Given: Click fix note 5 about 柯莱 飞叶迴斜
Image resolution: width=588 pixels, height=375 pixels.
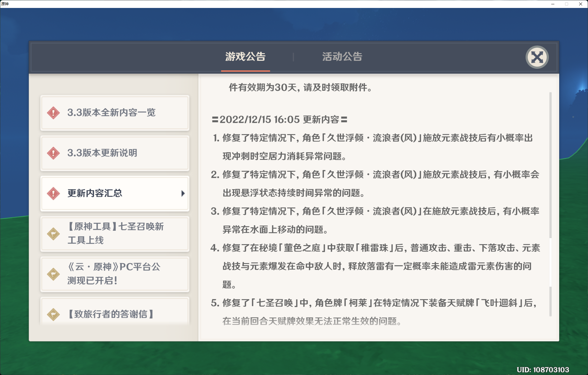Looking at the screenshot, I should (374, 312).
